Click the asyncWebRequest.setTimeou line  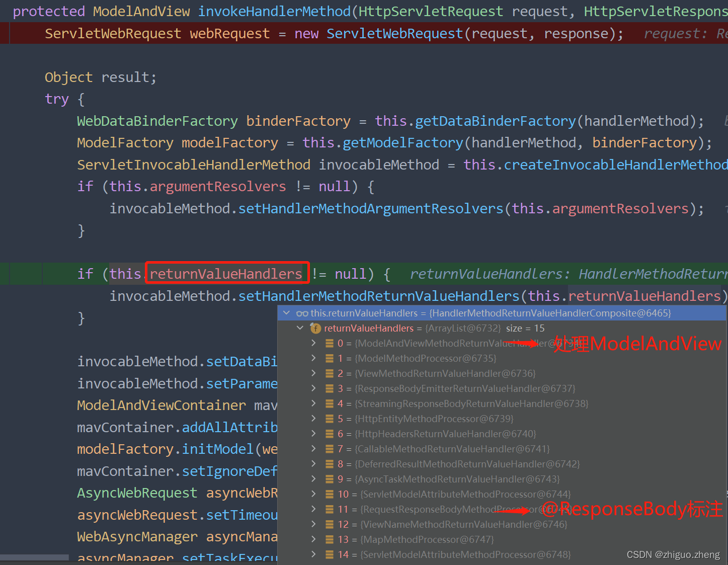177,515
